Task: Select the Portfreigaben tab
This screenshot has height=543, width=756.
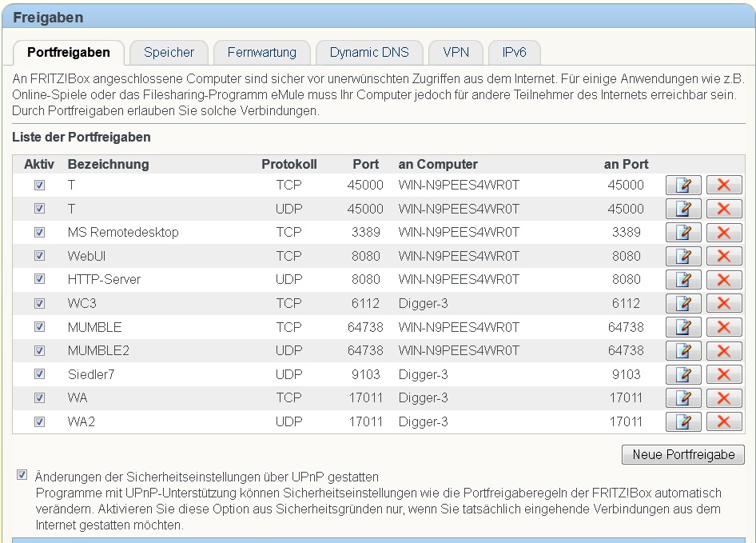Action: (x=69, y=52)
